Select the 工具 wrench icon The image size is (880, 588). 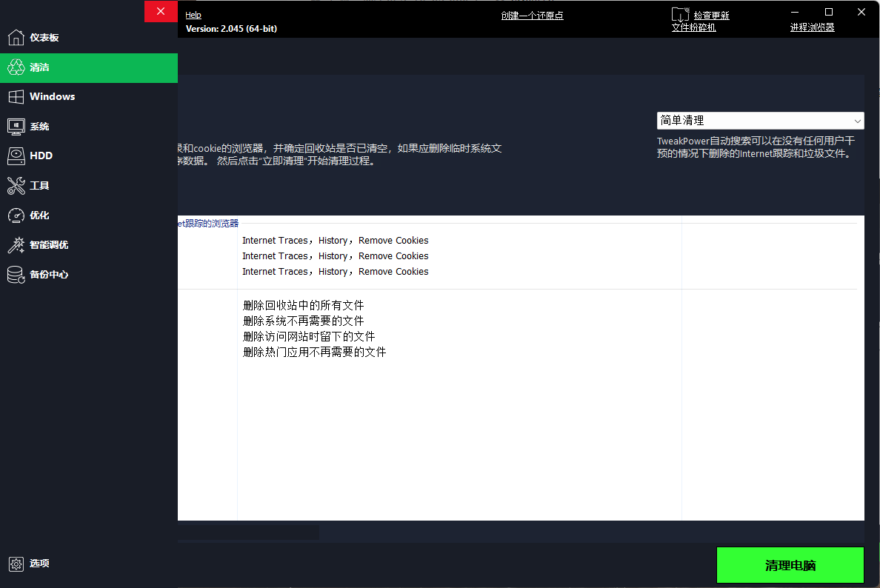[x=16, y=185]
